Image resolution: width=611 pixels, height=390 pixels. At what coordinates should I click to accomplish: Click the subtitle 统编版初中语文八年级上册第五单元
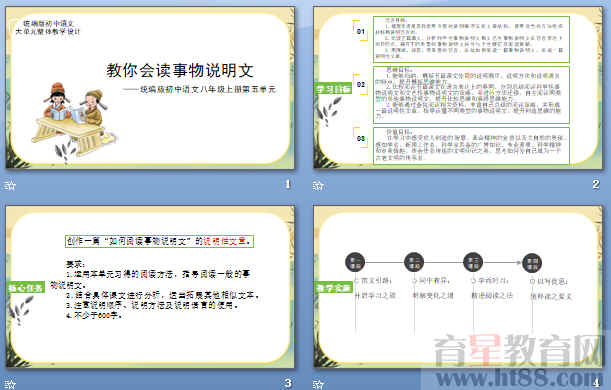click(200, 89)
